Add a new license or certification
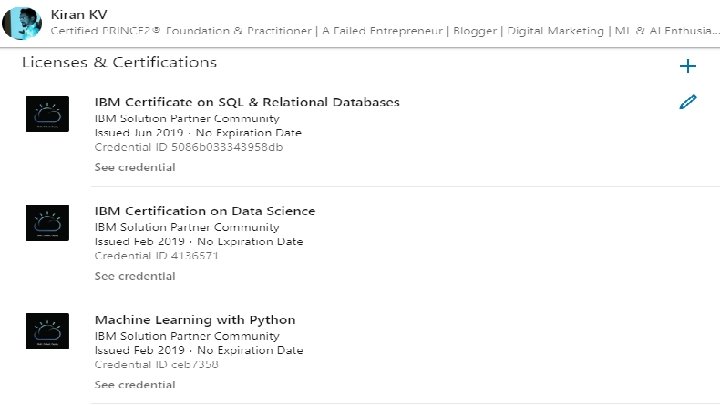Image resolution: width=720 pixels, height=405 pixels. 687,66
